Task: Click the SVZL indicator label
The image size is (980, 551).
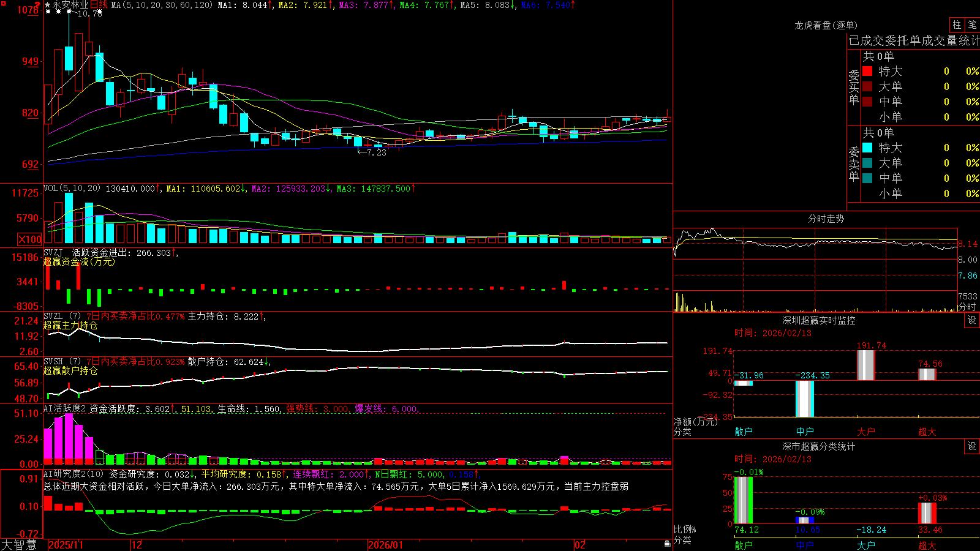Action: tap(53, 316)
